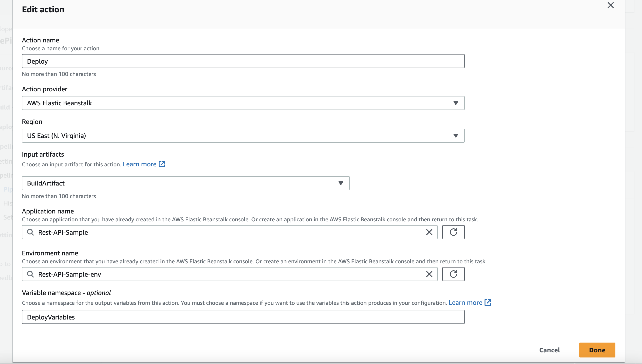642x364 pixels.
Task: Close the Edit action dialog
Action: click(x=611, y=5)
